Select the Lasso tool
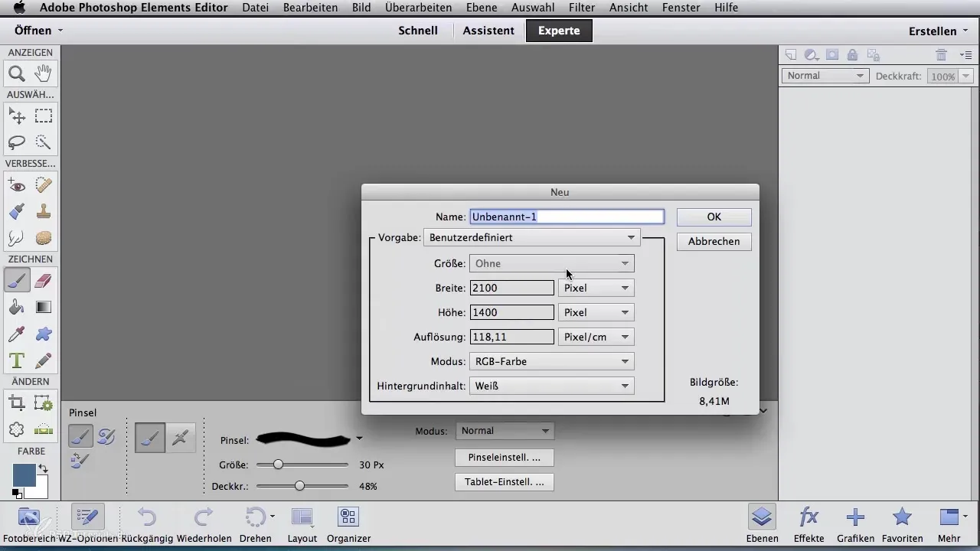The image size is (980, 551). (17, 142)
